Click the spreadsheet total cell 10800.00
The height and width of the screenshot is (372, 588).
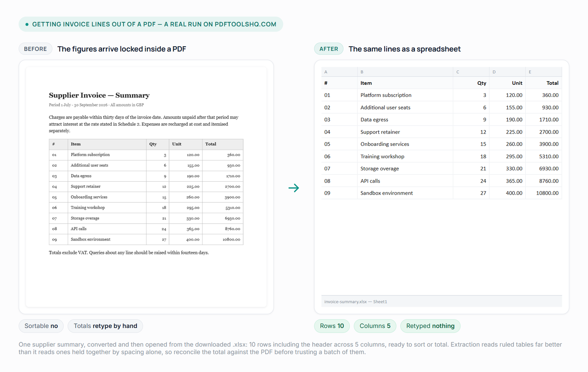pyautogui.click(x=544, y=193)
